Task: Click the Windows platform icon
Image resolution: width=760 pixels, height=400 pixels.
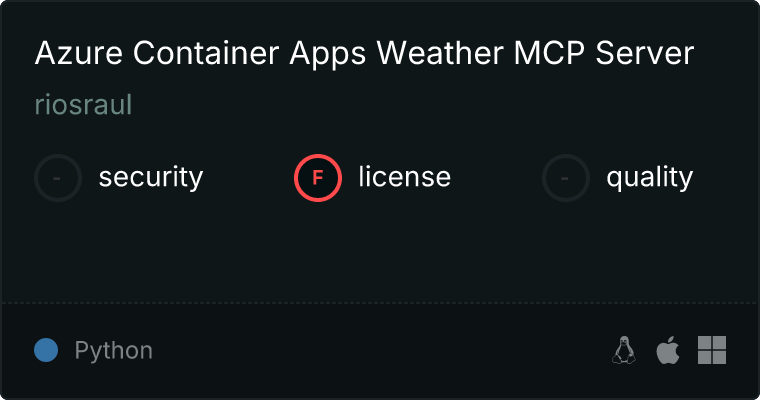Action: click(x=712, y=350)
